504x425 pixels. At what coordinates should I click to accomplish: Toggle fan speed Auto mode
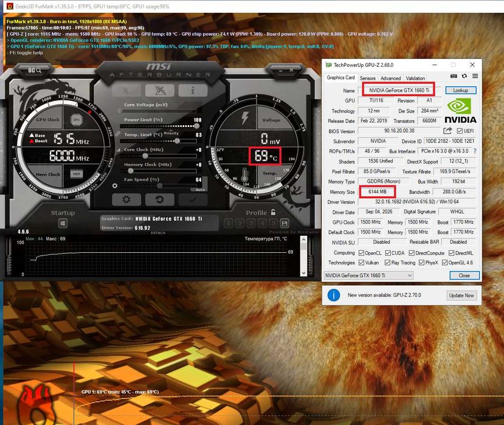tap(200, 190)
